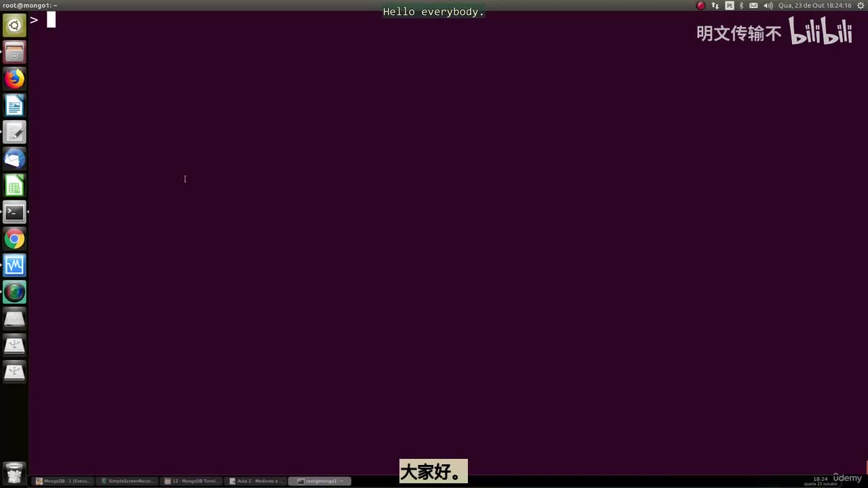Open LibreOffice Calc from the dock
The width and height of the screenshot is (868, 488).
[x=14, y=186]
